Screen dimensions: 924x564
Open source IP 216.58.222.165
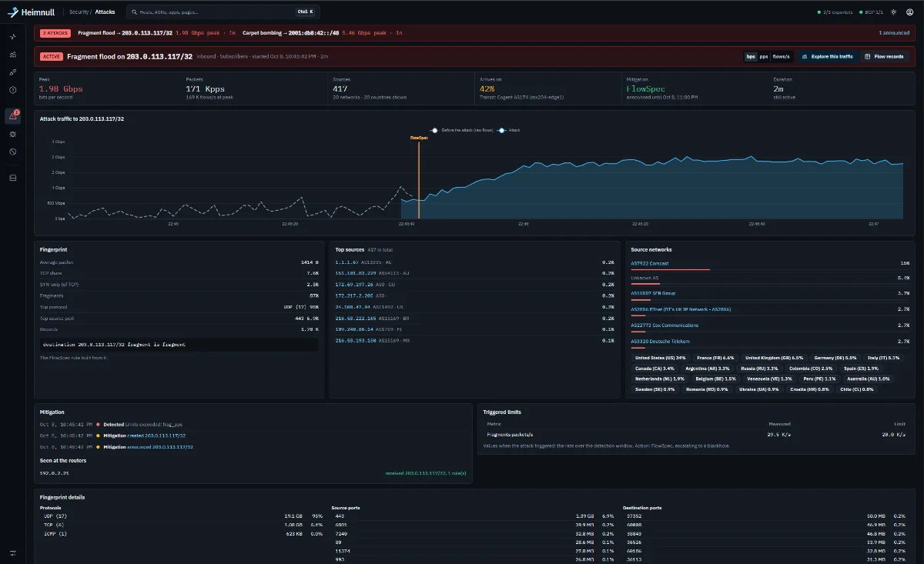[356, 318]
